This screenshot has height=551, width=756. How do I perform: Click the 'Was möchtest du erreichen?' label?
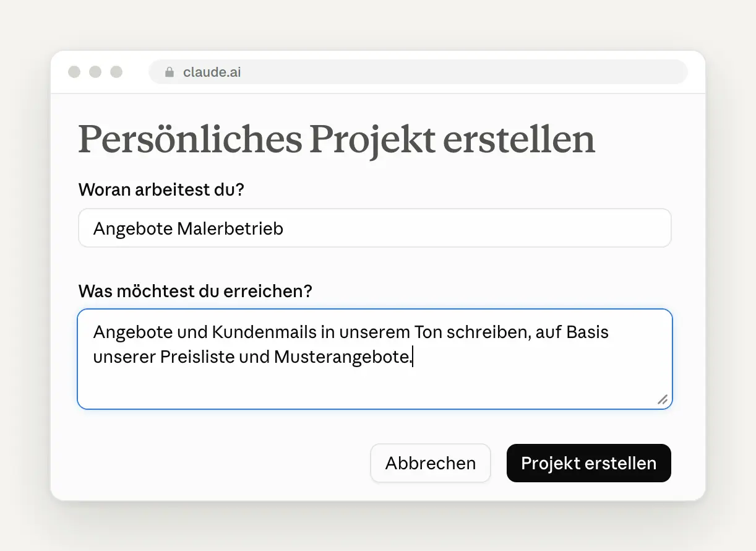(x=195, y=290)
